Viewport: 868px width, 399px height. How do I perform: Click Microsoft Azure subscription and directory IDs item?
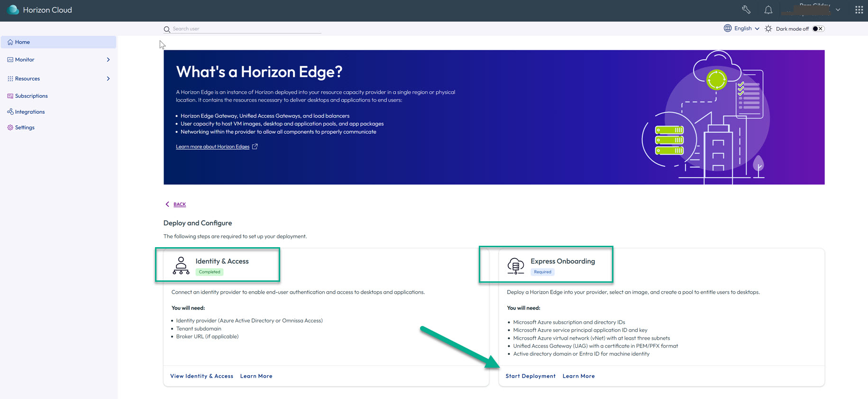pos(569,322)
